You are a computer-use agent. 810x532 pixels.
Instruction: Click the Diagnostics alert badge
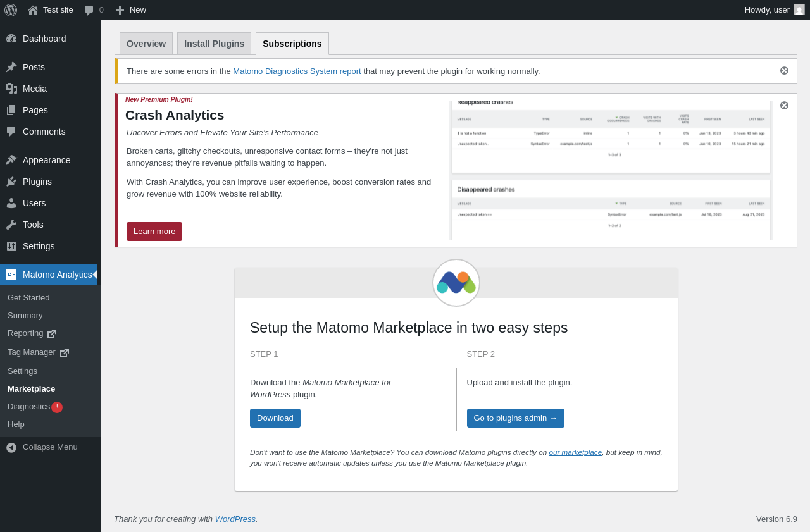(57, 407)
